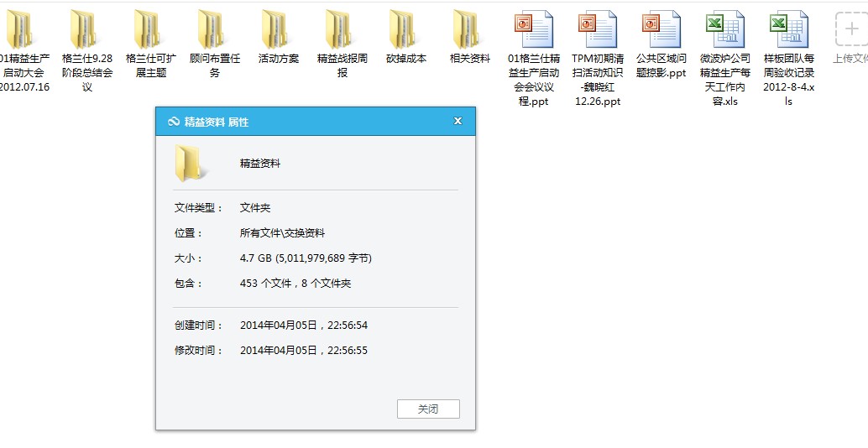868x448 pixels.
Task: Click the 修改时间： label
Action: (199, 350)
